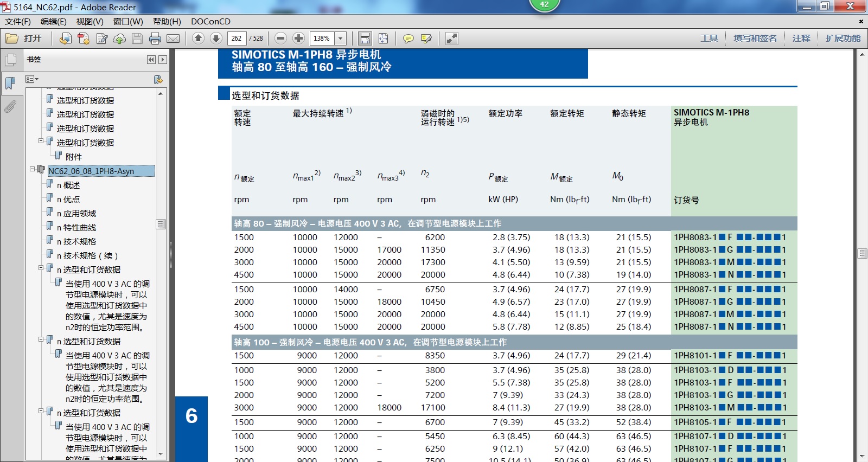
Task: Click the bookmarks panel icon in the sidebar
Action: (x=10, y=83)
